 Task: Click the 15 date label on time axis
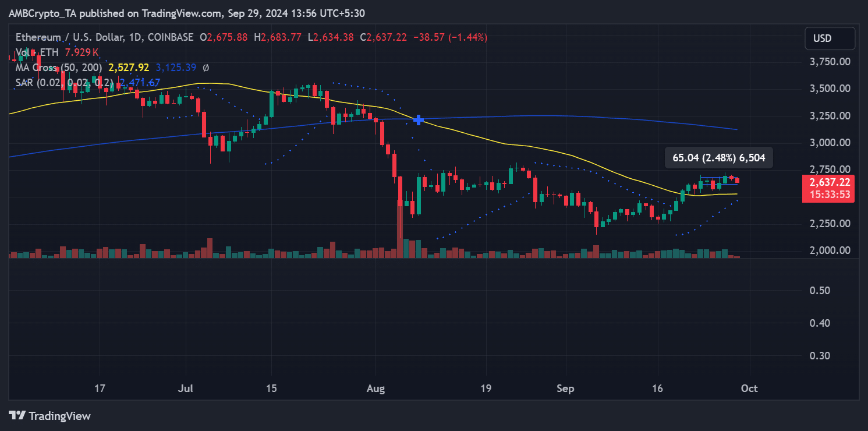pos(271,388)
